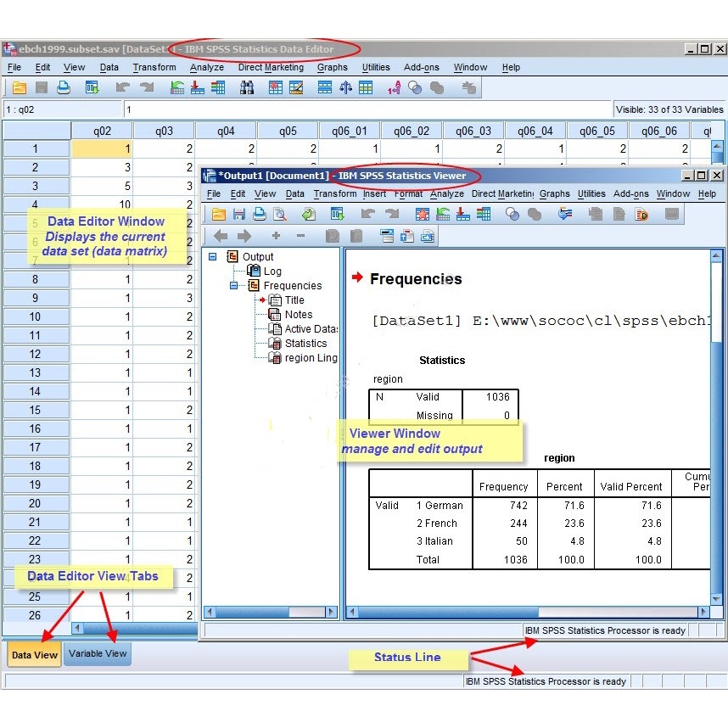The width and height of the screenshot is (728, 728).
Task: Toggle the Value Labels icon in Data Editor toolbar
Action: click(x=394, y=87)
